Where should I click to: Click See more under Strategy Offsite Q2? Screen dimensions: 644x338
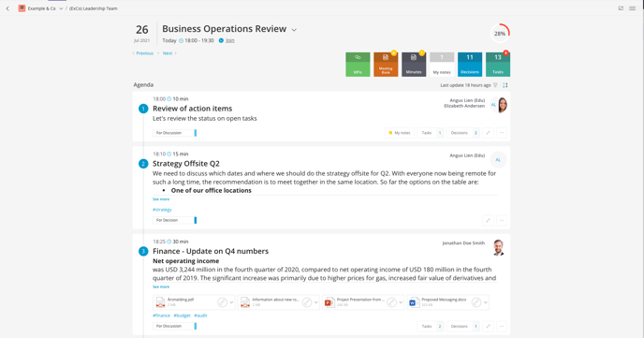pos(161,199)
